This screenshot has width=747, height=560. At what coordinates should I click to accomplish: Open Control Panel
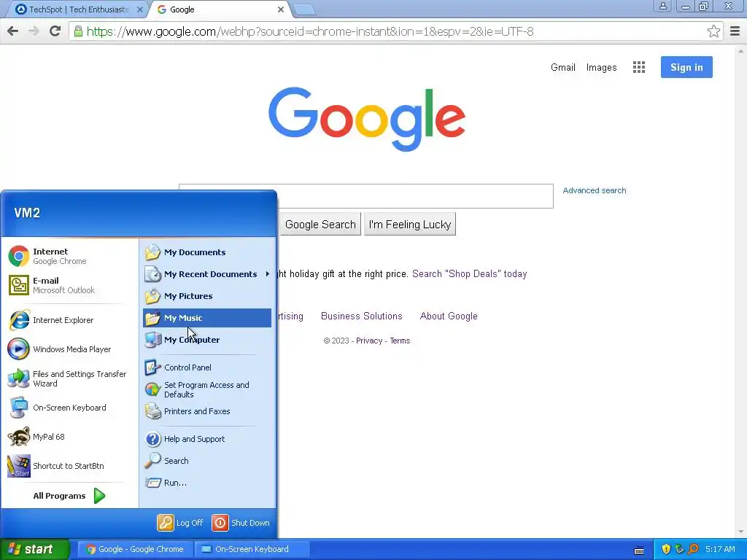(207, 367)
